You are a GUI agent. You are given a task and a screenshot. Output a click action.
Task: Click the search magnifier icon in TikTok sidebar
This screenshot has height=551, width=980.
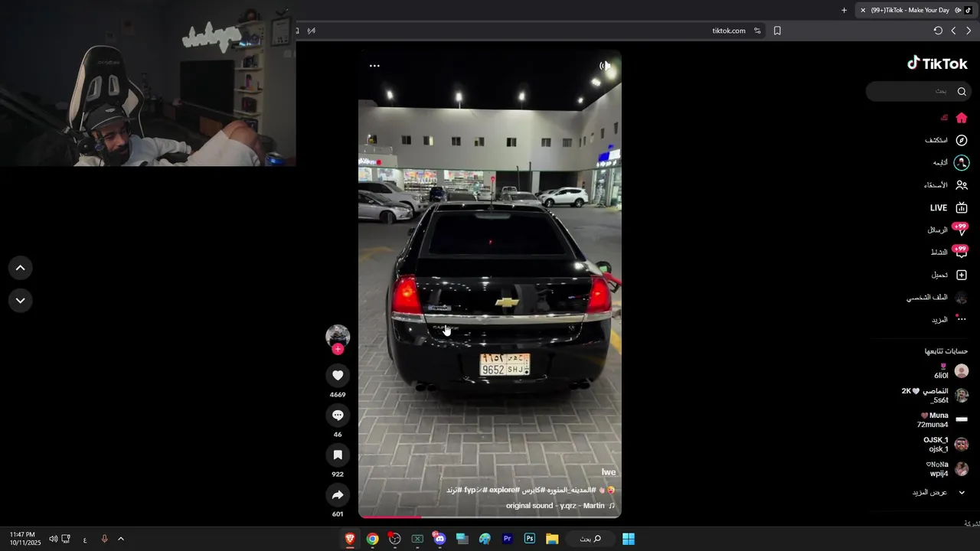pyautogui.click(x=962, y=91)
